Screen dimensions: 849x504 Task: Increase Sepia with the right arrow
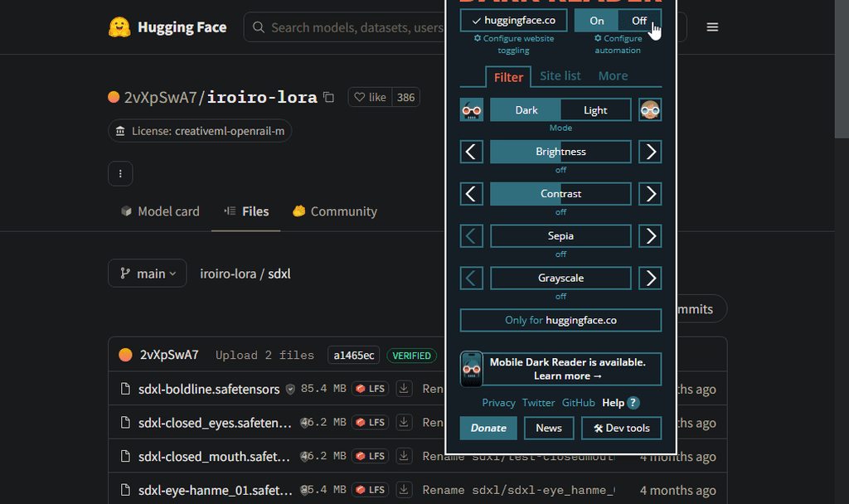coord(650,236)
